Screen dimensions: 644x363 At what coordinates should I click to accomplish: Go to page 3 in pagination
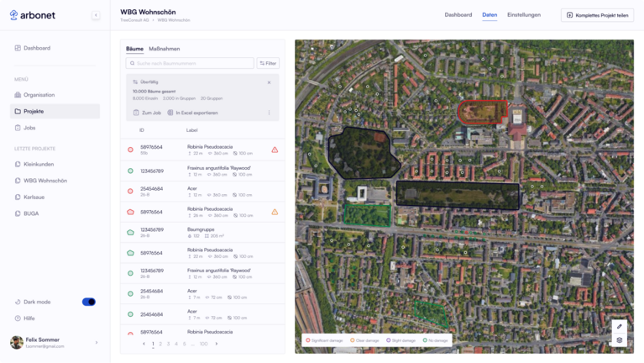(168, 344)
